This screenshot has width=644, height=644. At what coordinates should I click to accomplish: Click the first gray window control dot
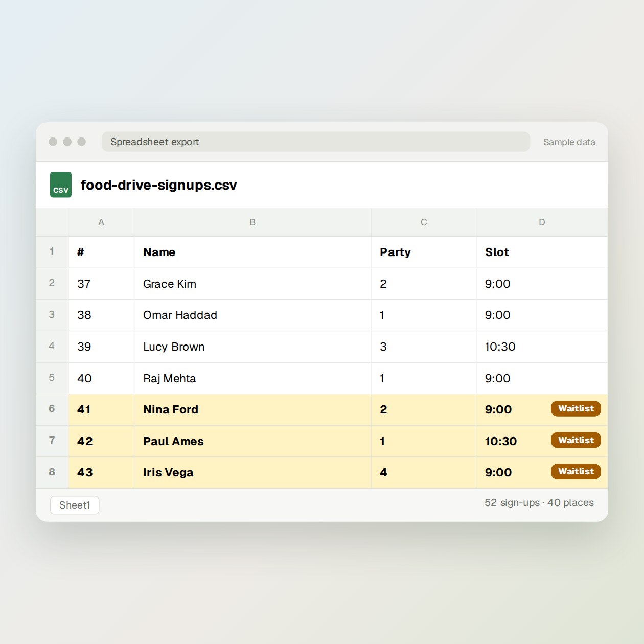point(53,142)
